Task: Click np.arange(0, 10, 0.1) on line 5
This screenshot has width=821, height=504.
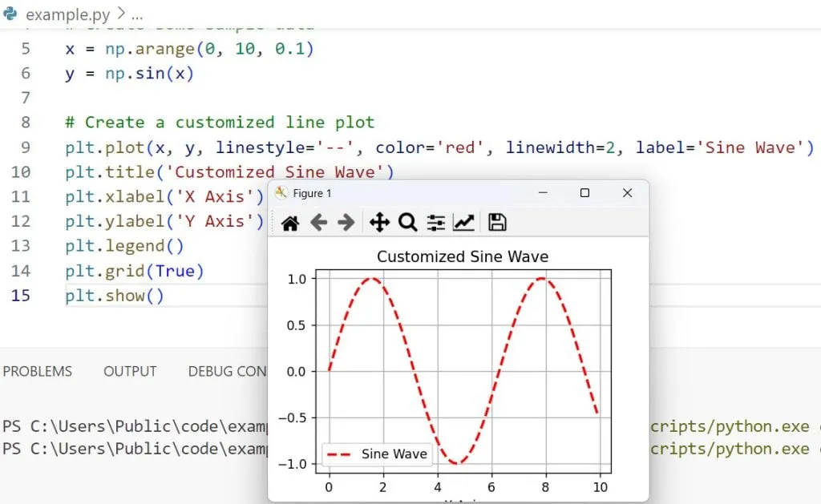Action: [209, 49]
